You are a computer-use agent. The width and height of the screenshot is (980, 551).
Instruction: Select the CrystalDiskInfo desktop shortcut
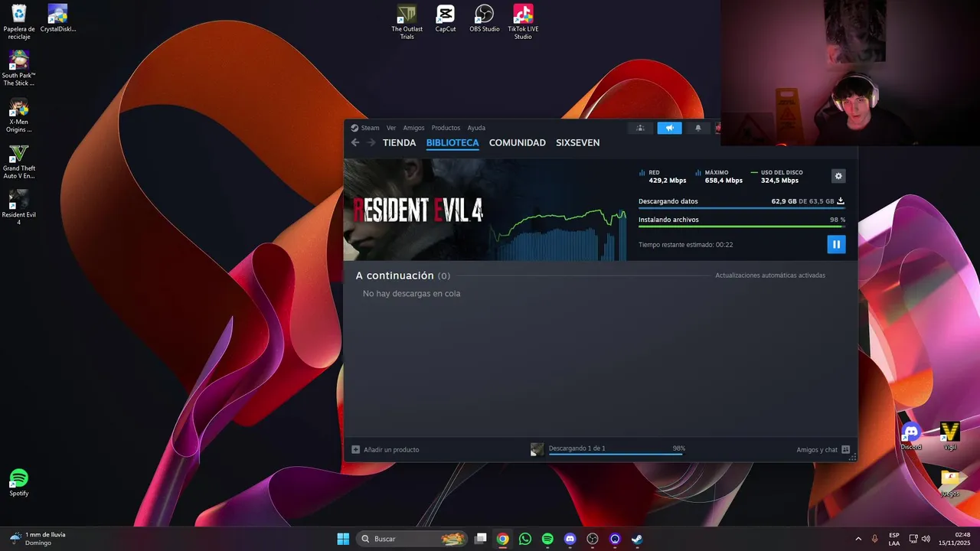58,18
